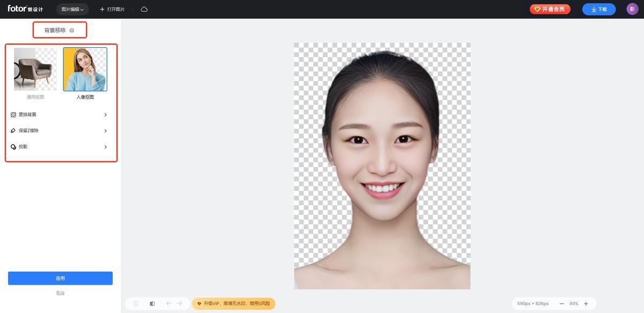
Task: Zoom out with the minus icon
Action: 562,304
